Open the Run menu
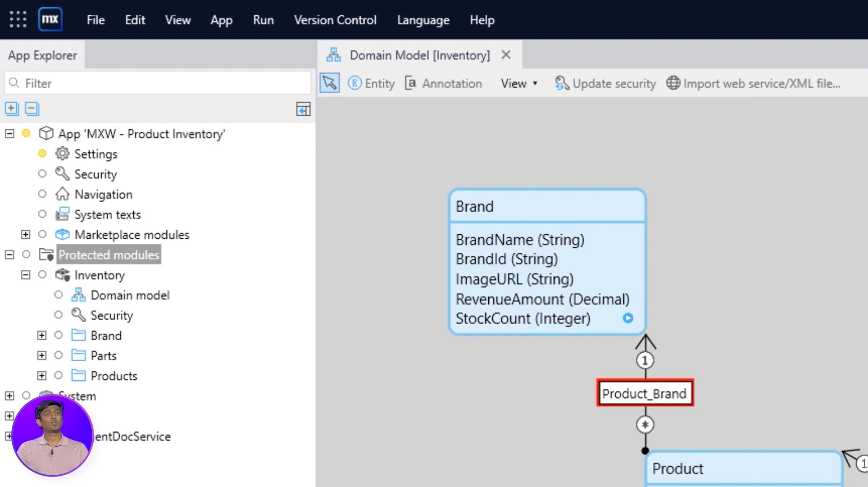Image resolution: width=868 pixels, height=487 pixels. coord(263,20)
